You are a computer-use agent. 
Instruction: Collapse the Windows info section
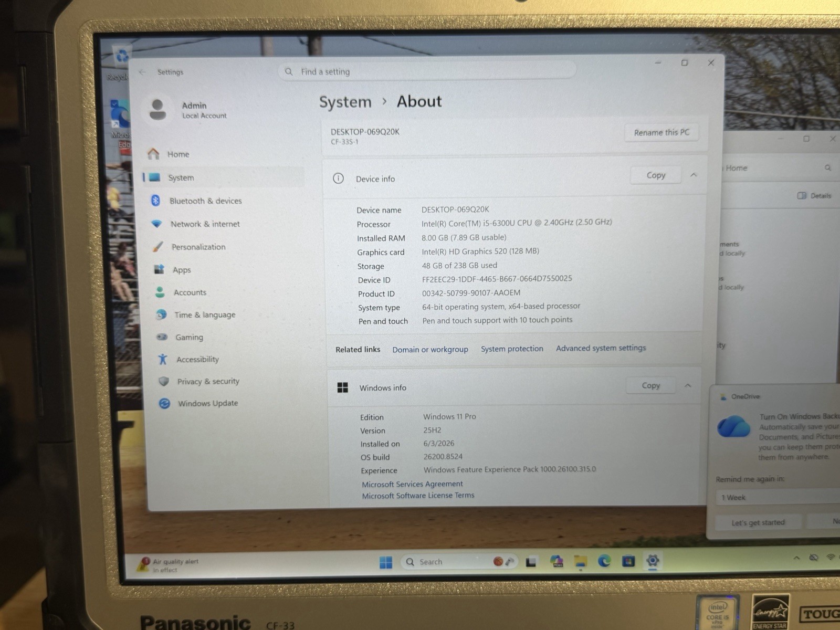click(x=688, y=385)
